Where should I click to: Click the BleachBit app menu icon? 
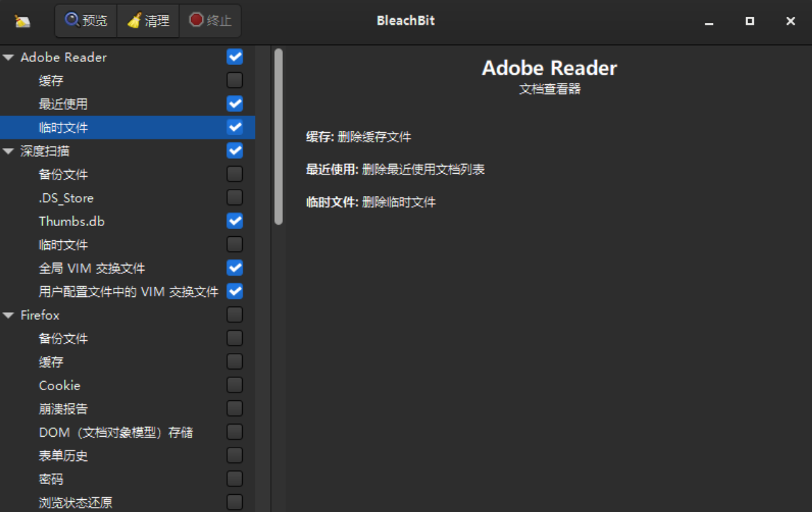pyautogui.click(x=22, y=21)
